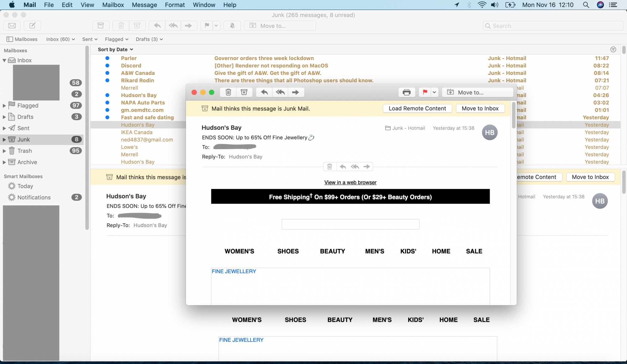The width and height of the screenshot is (627, 364).
Task: Reply all using main toolbar icon
Action: (x=173, y=26)
